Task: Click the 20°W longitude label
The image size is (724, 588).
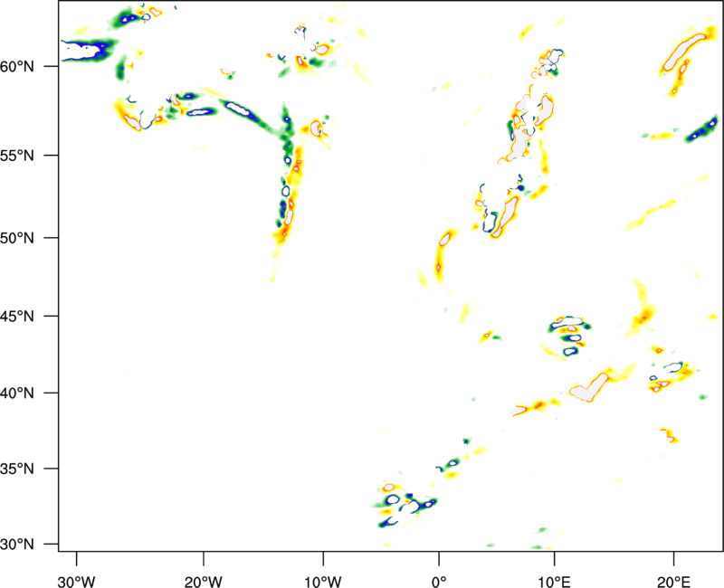Action: click(x=203, y=582)
